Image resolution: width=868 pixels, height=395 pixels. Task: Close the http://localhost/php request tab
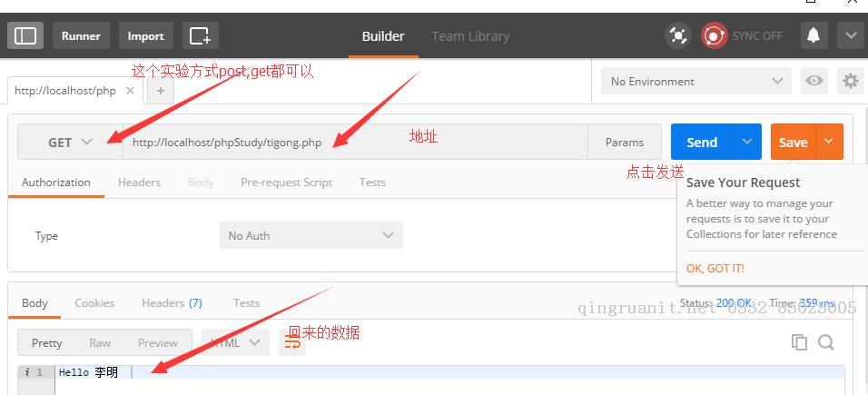(130, 90)
